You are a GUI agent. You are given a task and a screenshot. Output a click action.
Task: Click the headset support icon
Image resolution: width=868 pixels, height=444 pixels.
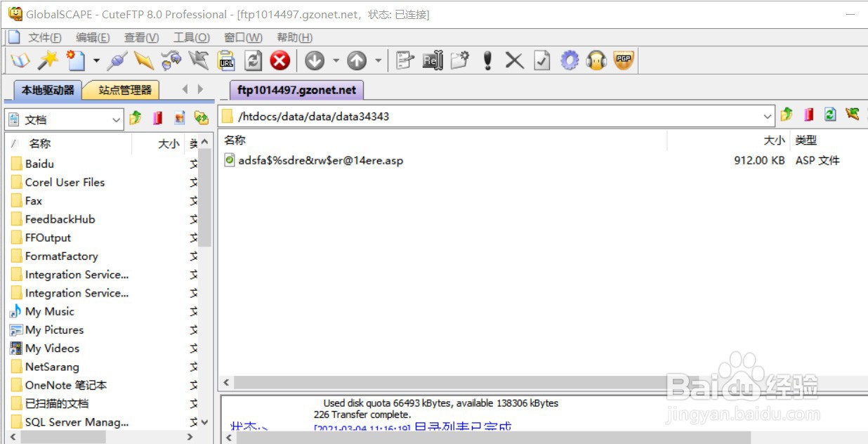pos(596,60)
